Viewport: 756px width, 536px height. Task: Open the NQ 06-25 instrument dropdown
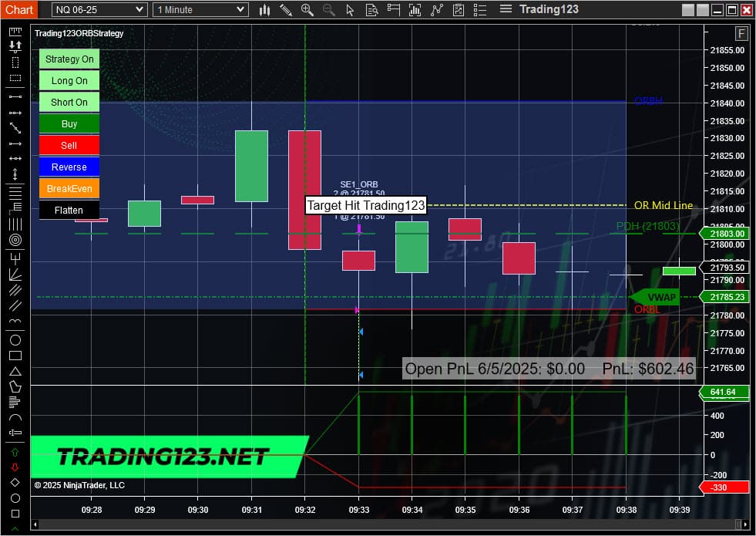pos(99,10)
